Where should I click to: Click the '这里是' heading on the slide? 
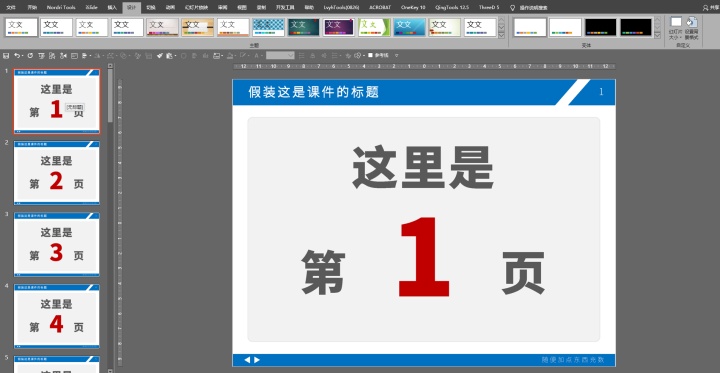pos(423,168)
